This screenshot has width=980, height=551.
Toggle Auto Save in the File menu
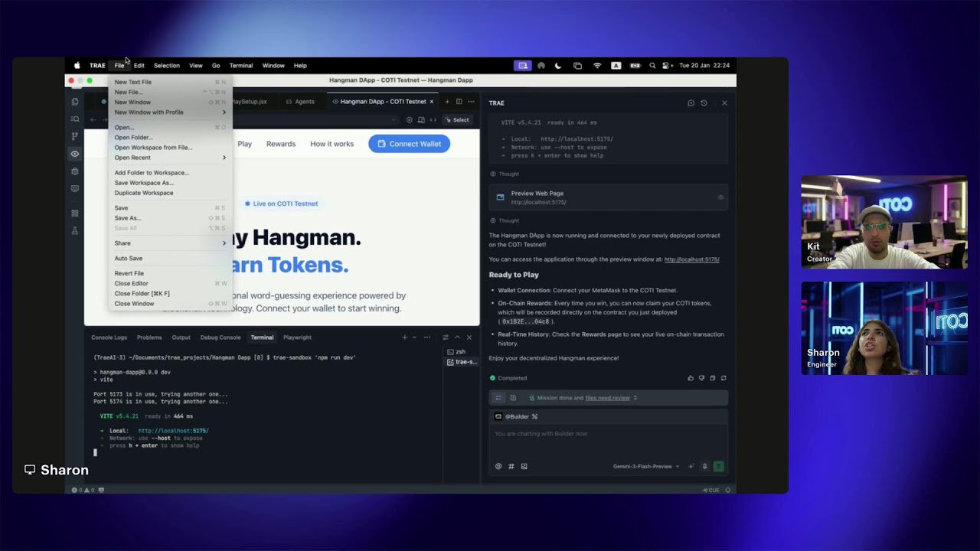coord(129,259)
